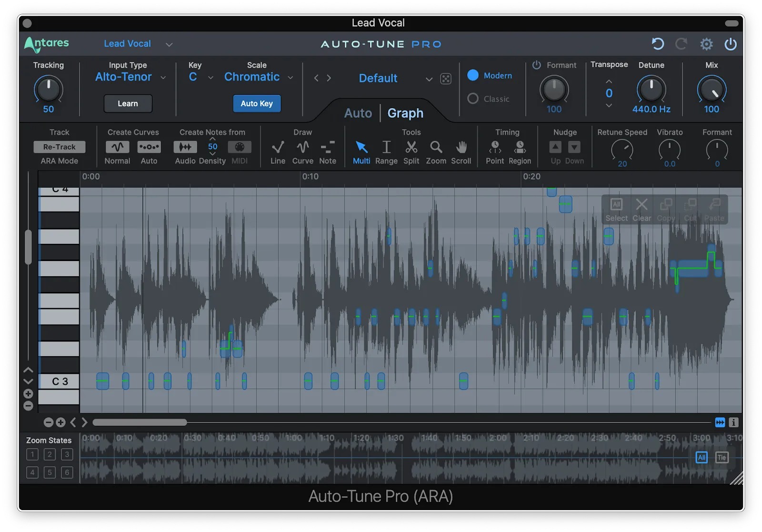Viewport: 762px width, 532px height.
Task: Toggle the Formant power button
Action: coord(537,65)
